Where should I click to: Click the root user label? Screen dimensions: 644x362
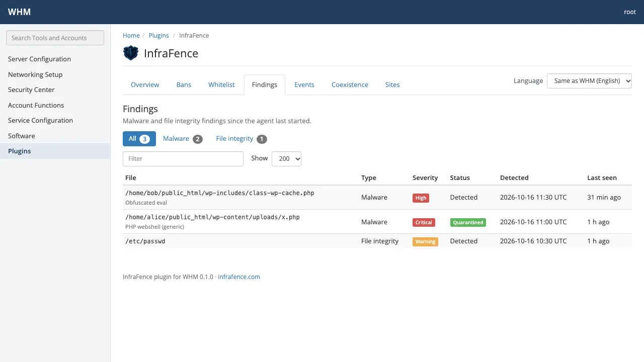(630, 12)
